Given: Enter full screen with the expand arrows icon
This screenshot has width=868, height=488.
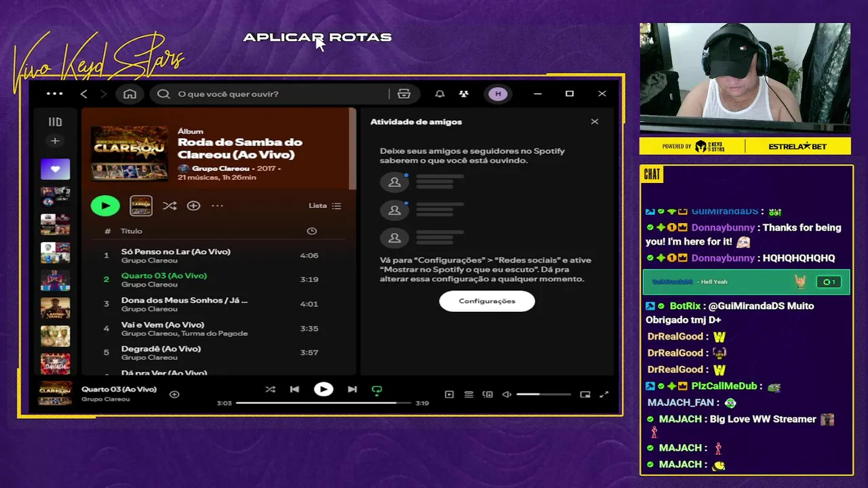Looking at the screenshot, I should coord(604,394).
